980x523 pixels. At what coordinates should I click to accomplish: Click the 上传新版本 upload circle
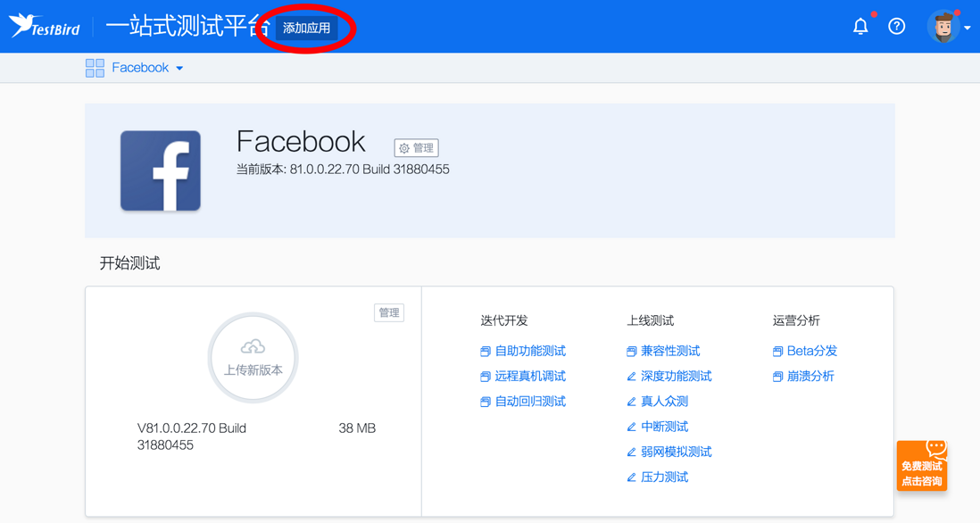pos(253,358)
